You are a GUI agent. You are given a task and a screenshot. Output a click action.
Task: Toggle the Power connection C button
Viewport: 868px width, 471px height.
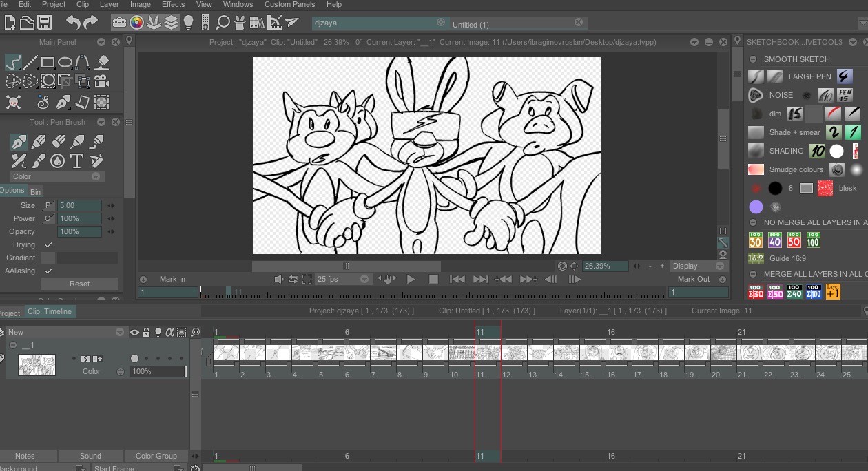coord(48,218)
